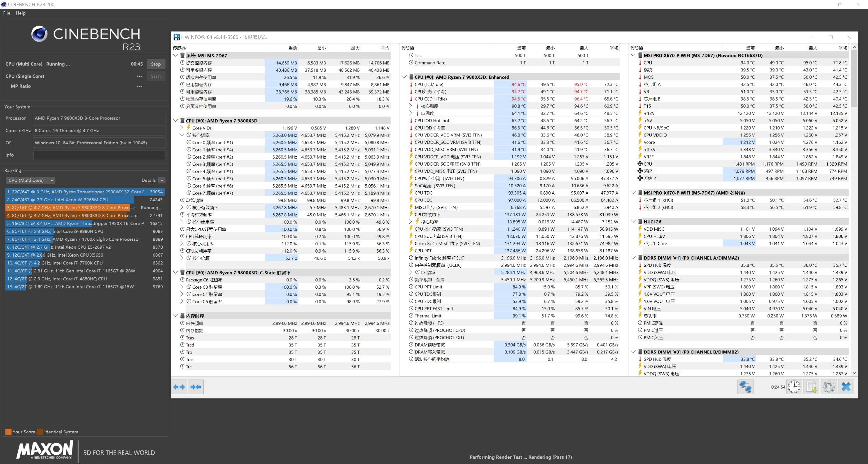Start logging with the sheet-plus icon
This screenshot has height=464, width=868.
click(811, 387)
